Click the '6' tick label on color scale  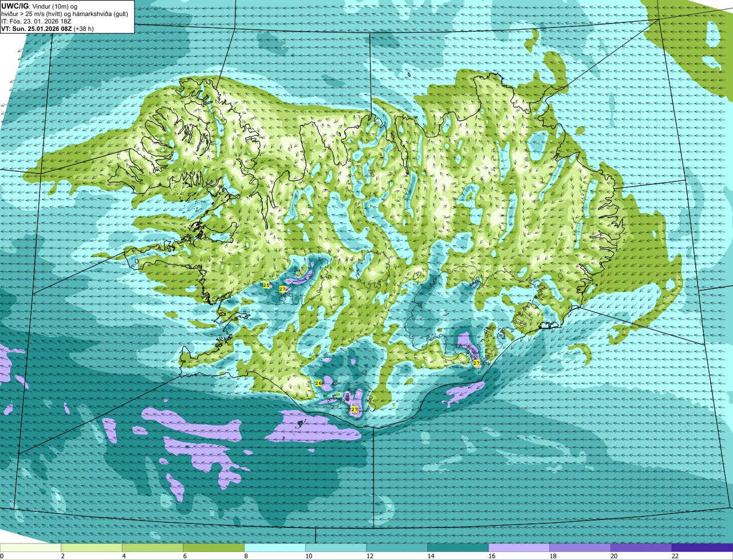coord(184,556)
